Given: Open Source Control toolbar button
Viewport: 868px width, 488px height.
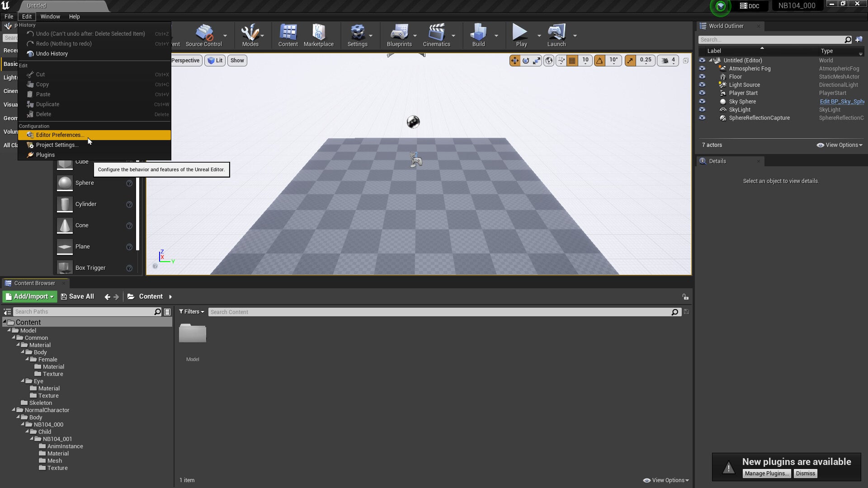Looking at the screenshot, I should click(204, 35).
